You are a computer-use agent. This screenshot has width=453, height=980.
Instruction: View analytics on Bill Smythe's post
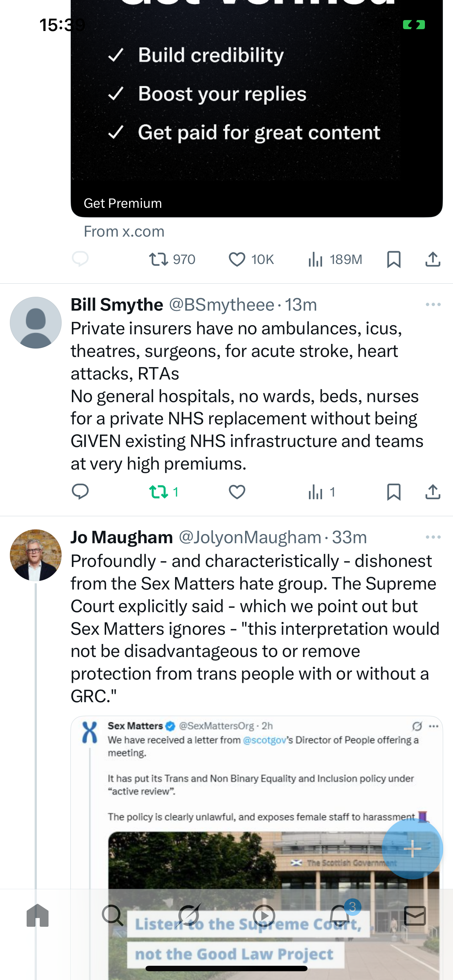click(322, 492)
